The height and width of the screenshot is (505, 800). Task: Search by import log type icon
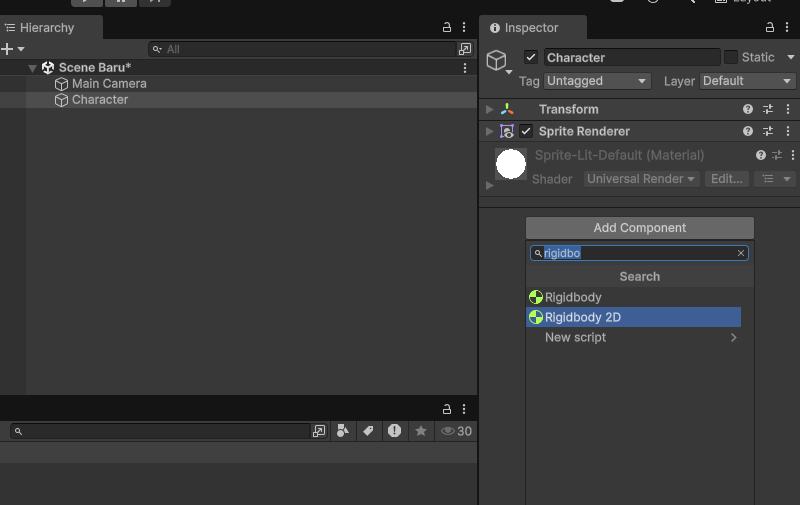point(394,432)
